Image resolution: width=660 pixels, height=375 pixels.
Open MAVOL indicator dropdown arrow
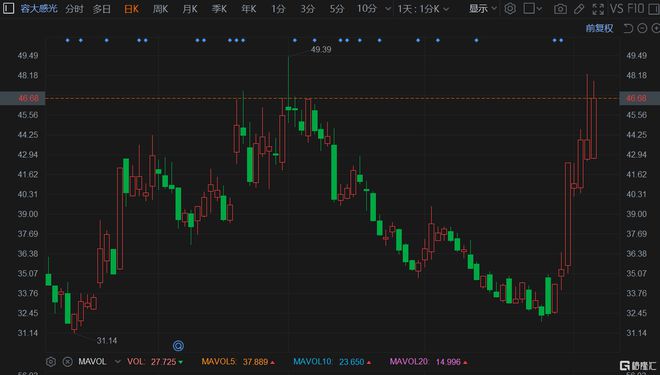click(118, 362)
